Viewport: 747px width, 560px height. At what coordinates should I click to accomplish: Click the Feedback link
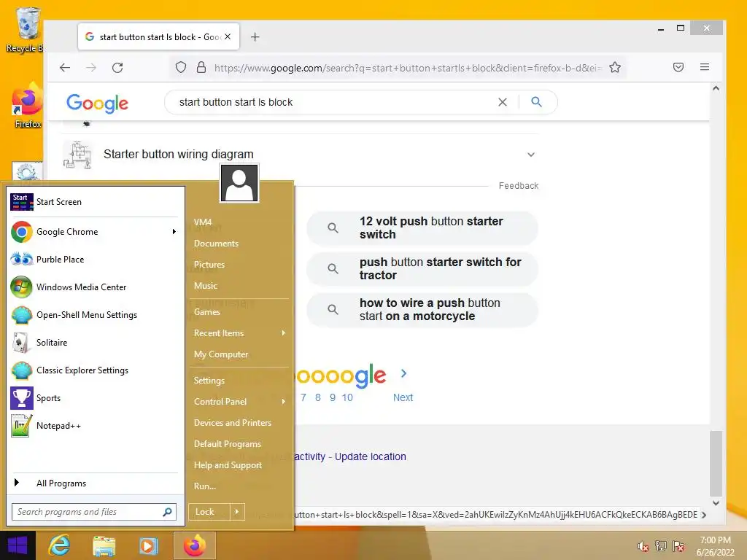[519, 186]
